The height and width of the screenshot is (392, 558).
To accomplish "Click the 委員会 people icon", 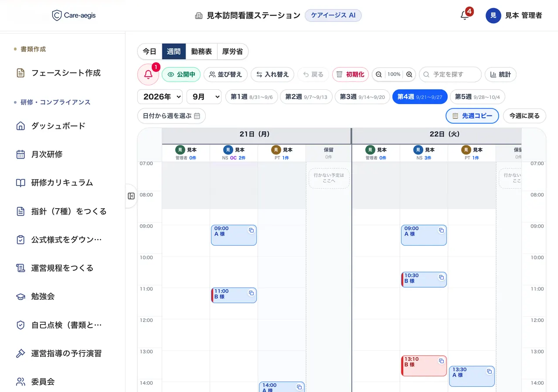I will [x=20, y=382].
